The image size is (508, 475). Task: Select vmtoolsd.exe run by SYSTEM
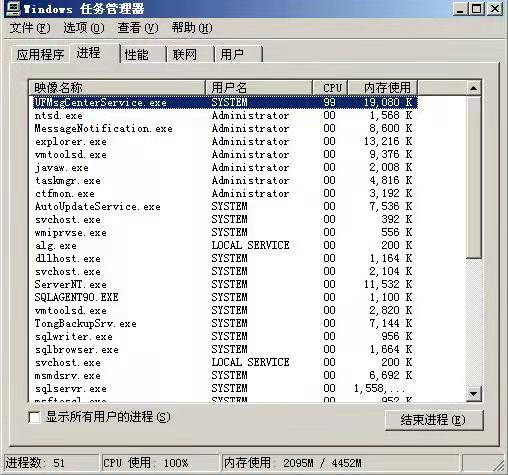pos(223,310)
